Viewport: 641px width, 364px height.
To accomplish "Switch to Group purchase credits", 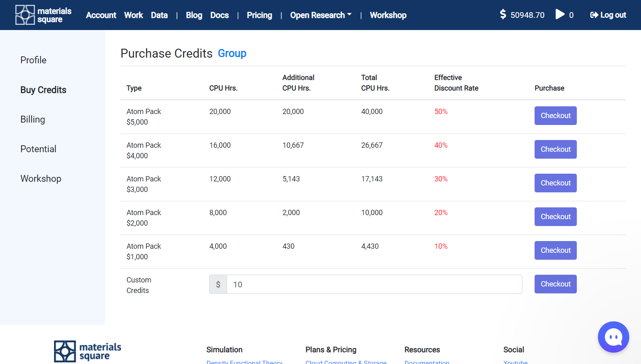I will pyautogui.click(x=232, y=53).
